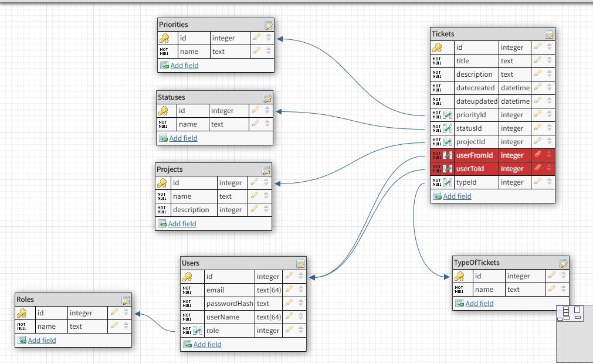Select the Statuses table title

click(171, 97)
